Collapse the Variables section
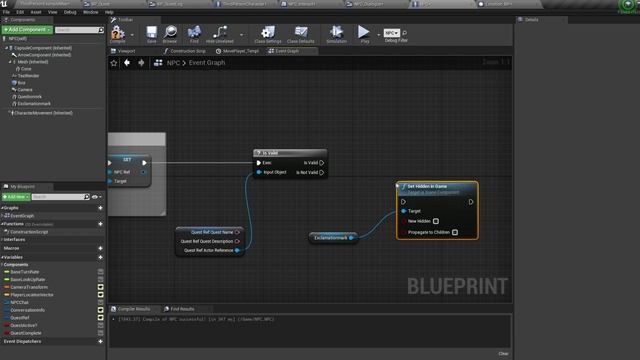The image size is (640, 360). 2,258
